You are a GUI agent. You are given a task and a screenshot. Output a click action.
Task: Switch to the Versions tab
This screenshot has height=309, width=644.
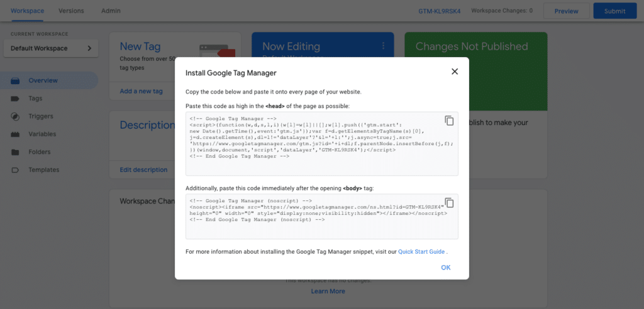coord(71,11)
